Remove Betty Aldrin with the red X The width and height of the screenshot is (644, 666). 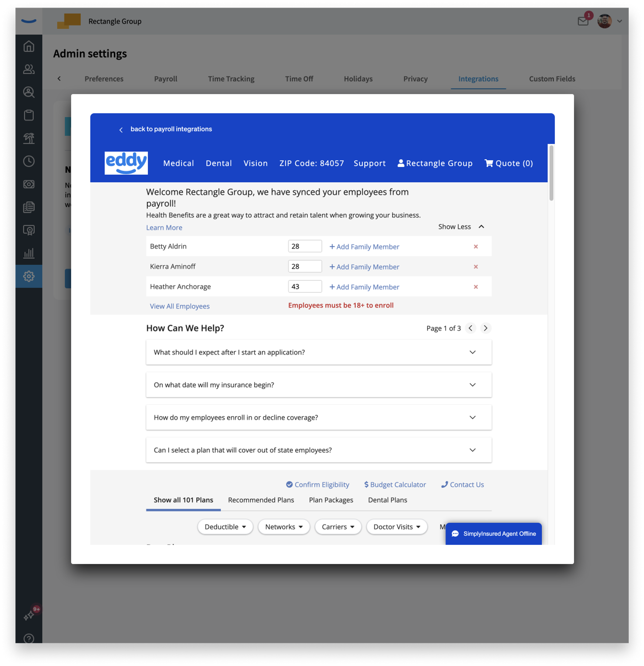tap(476, 247)
